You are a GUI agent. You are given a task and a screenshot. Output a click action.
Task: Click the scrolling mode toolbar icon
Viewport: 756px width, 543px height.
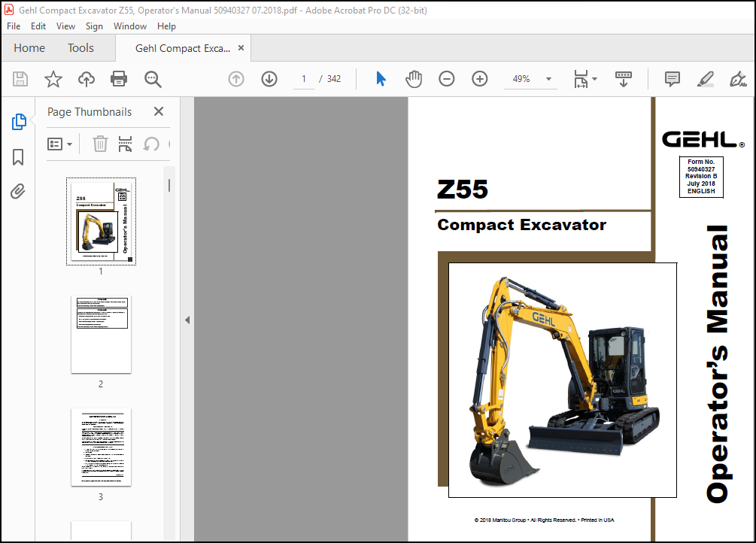coord(624,79)
